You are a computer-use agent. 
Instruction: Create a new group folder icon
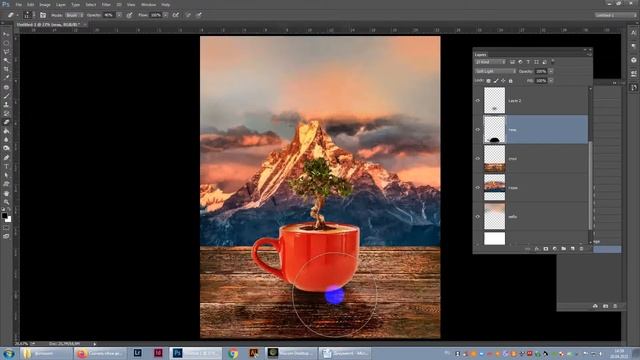point(563,249)
